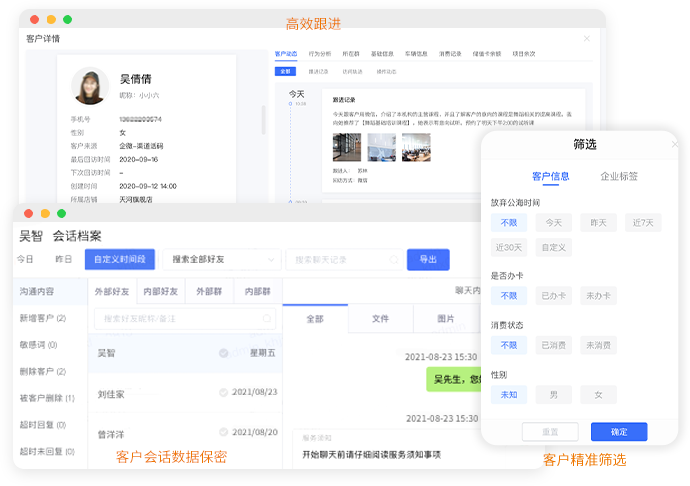690x486 pixels.
Task: Select 未消费 option
Action: [598, 345]
